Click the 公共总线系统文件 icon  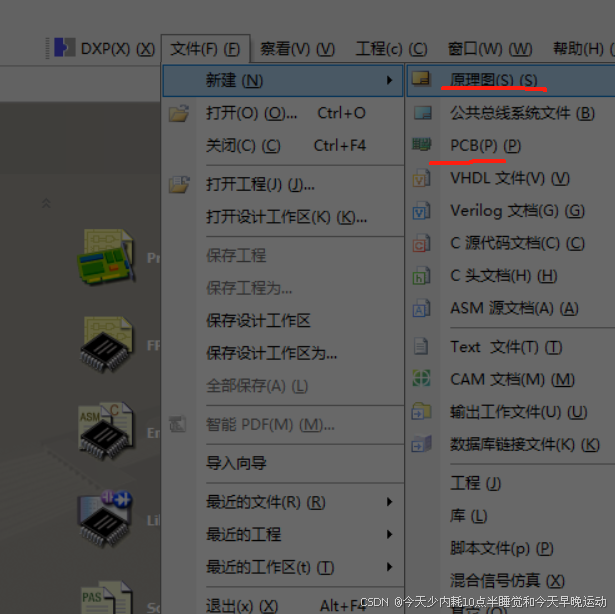[x=422, y=113]
